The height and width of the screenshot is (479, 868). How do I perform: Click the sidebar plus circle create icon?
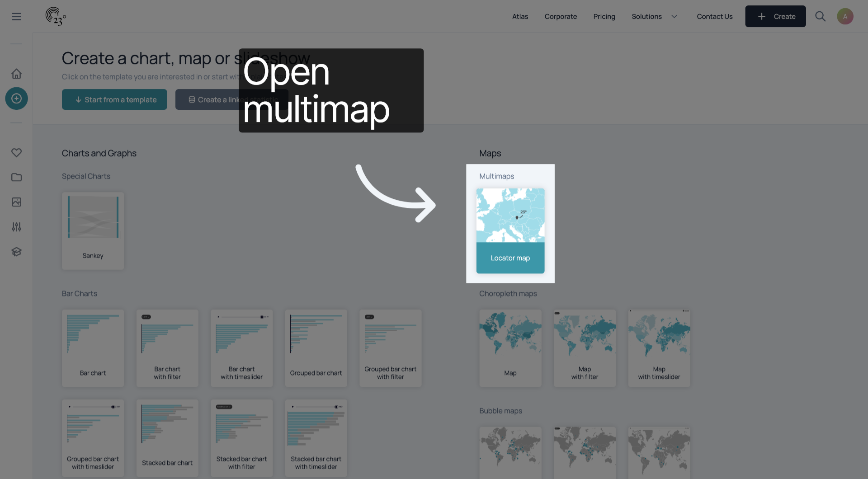(16, 99)
